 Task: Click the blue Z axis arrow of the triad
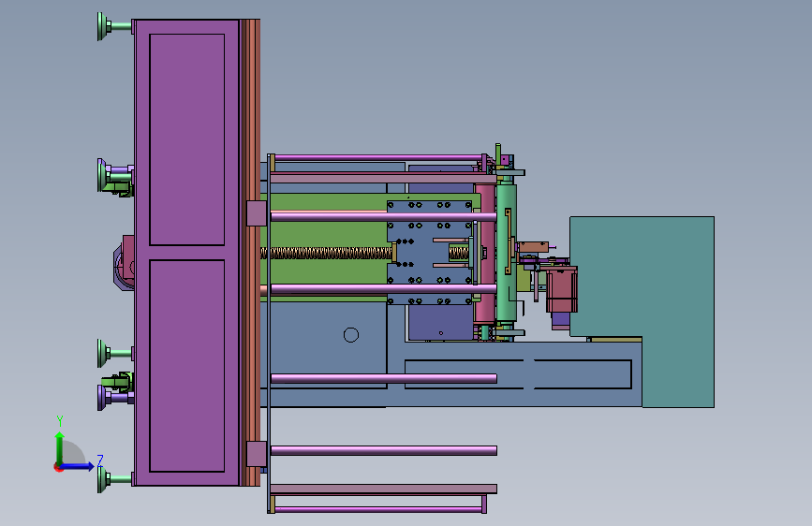click(78, 466)
